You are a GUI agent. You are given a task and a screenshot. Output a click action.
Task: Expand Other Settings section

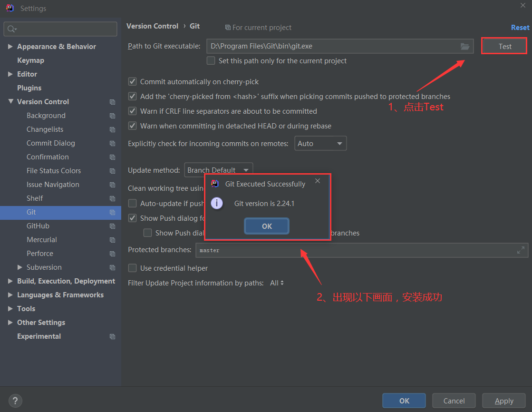click(10, 323)
